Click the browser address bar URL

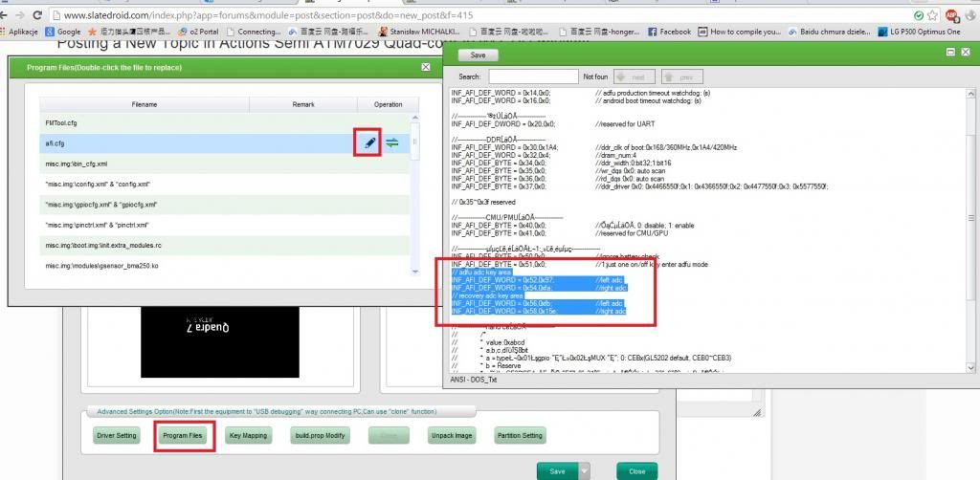[268, 15]
